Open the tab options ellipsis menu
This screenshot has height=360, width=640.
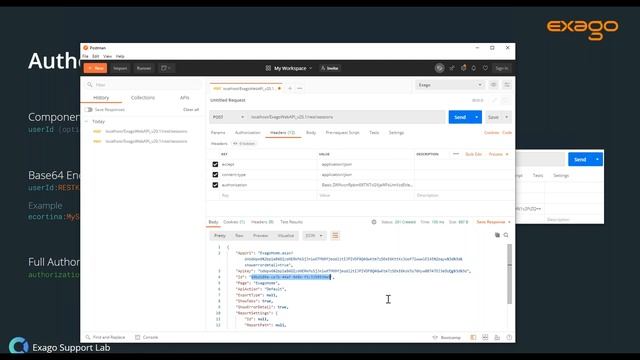(x=300, y=89)
